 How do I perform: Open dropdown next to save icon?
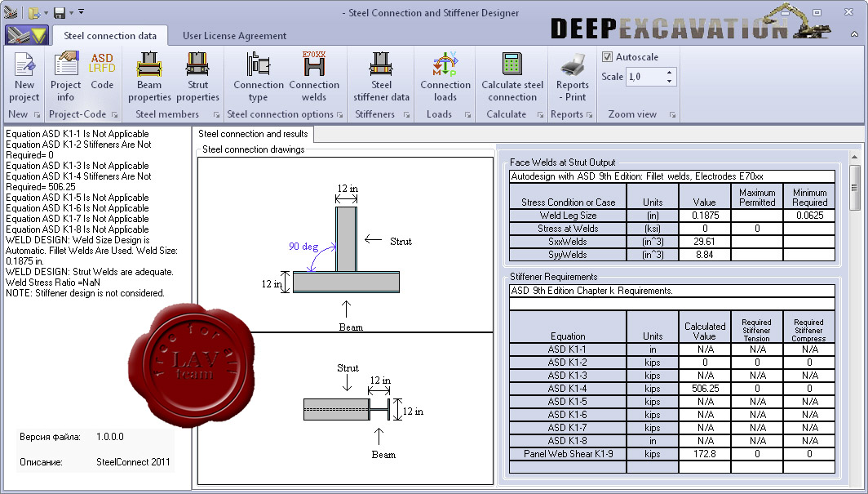coord(71,13)
